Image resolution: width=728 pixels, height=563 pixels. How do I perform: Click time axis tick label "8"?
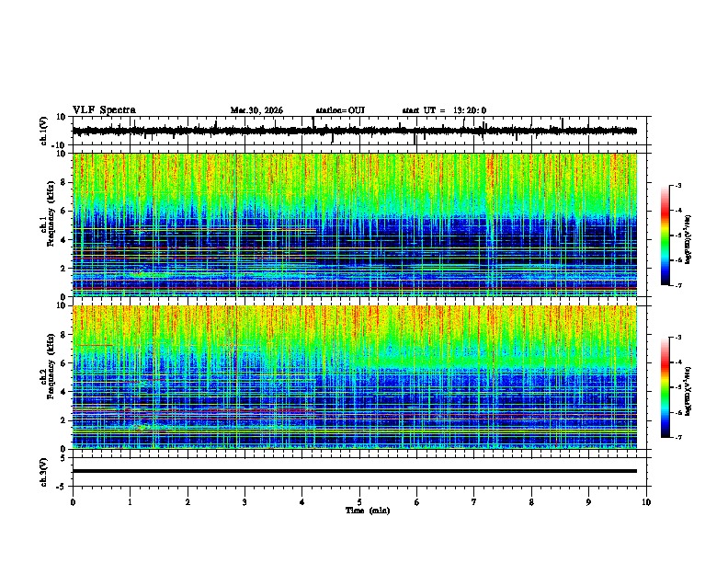(531, 502)
